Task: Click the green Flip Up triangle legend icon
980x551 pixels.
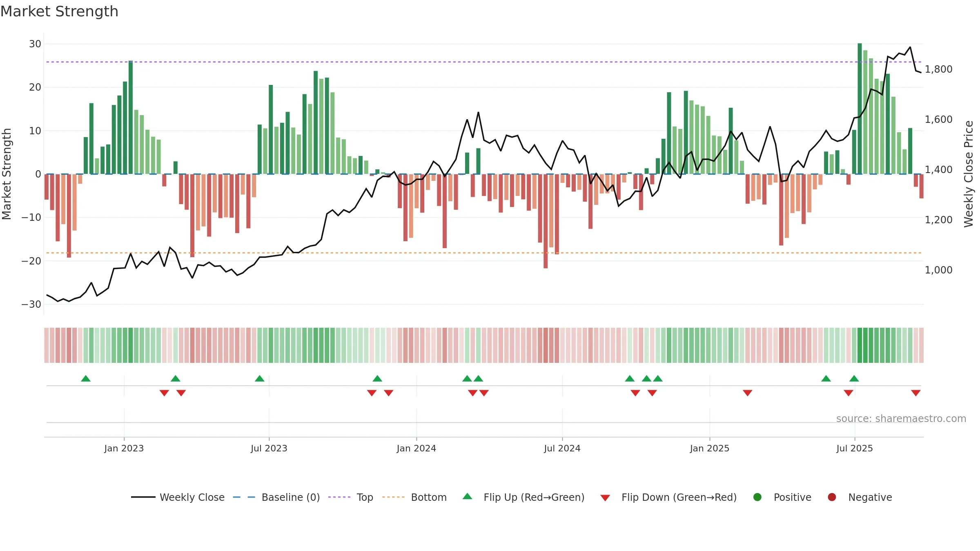Action: click(468, 496)
